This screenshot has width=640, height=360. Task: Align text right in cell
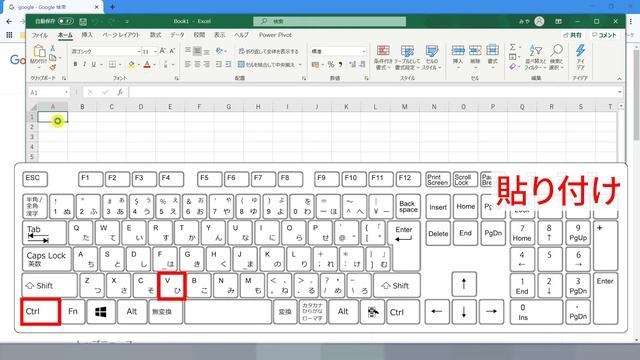coord(207,64)
